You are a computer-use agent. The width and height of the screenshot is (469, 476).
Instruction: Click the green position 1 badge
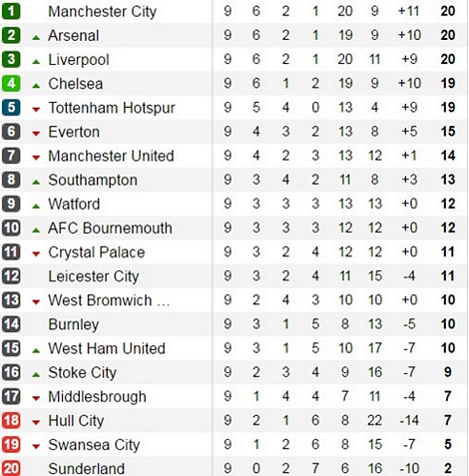click(11, 11)
